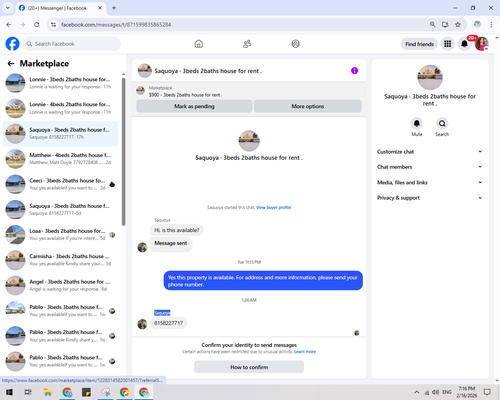Open Carmisha 3beds 2baths conversation
The image size is (500, 400).
click(60, 260)
